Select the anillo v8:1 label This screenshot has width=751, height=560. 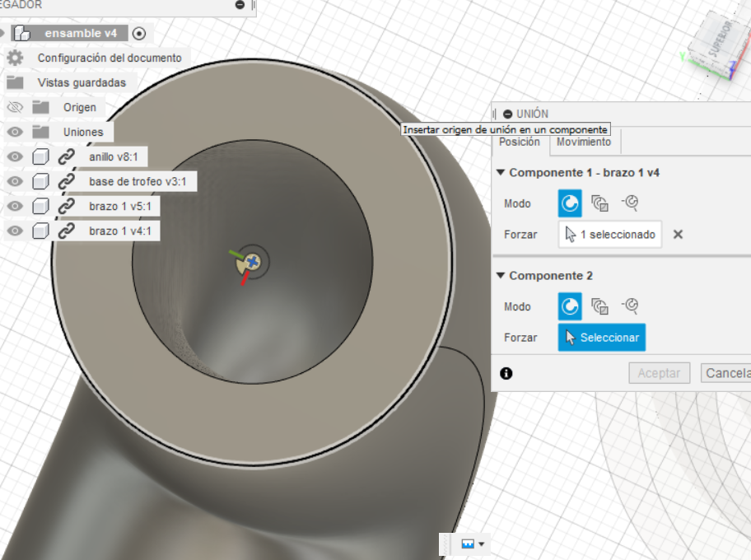tap(114, 156)
